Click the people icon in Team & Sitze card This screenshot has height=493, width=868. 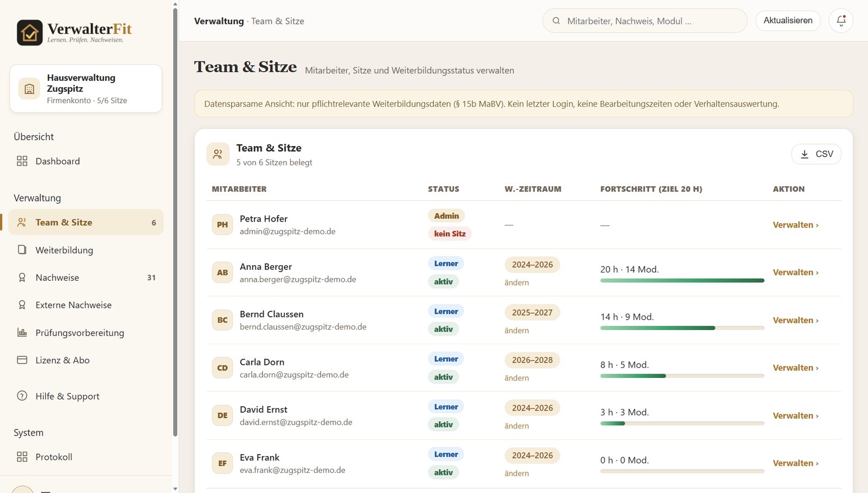pyautogui.click(x=218, y=154)
